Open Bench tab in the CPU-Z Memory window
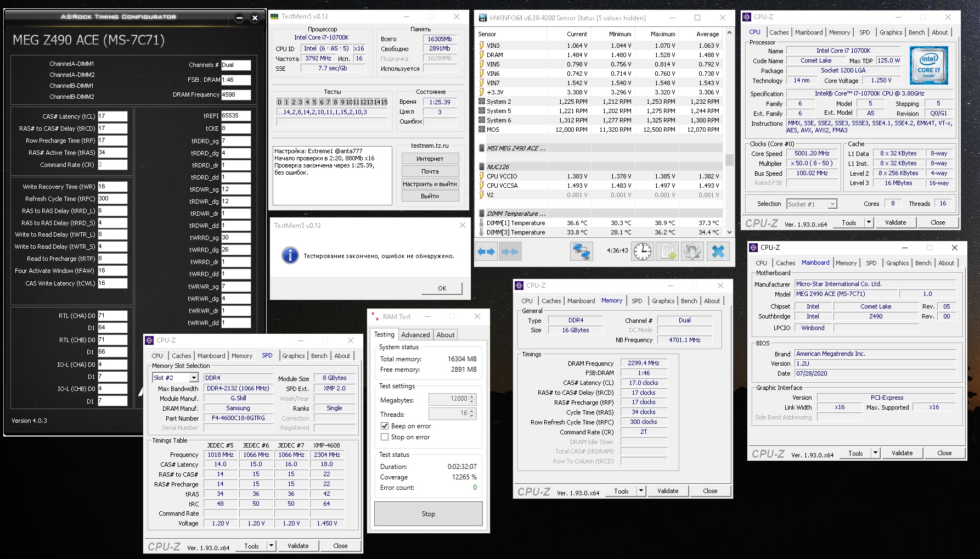The height and width of the screenshot is (559, 980). coord(689,301)
